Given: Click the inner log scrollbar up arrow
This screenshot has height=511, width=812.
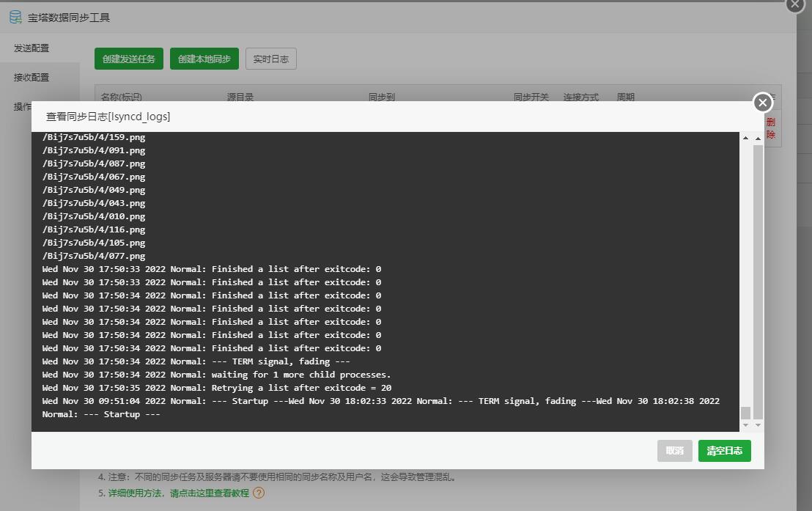Looking at the screenshot, I should point(745,138).
